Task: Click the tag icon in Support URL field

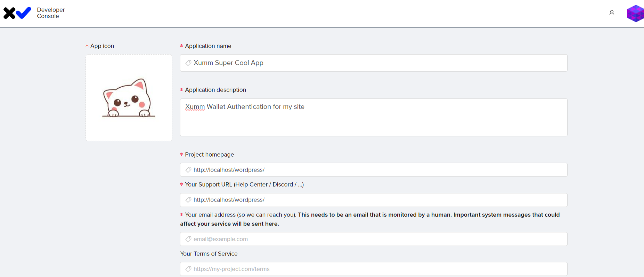Action: pyautogui.click(x=188, y=200)
